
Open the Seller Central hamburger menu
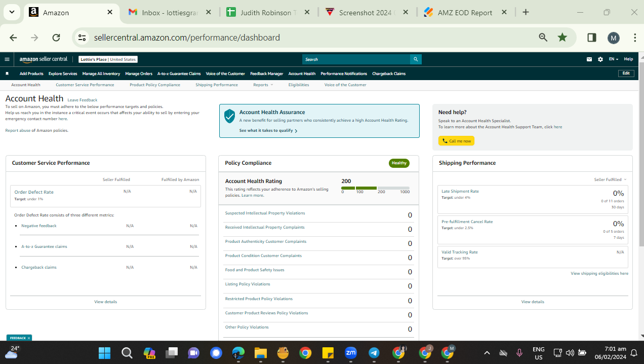point(7,59)
